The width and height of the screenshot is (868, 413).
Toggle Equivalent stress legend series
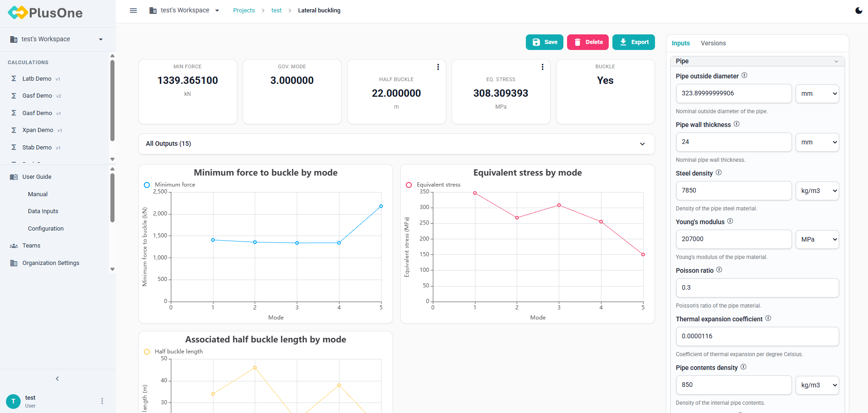pyautogui.click(x=433, y=185)
